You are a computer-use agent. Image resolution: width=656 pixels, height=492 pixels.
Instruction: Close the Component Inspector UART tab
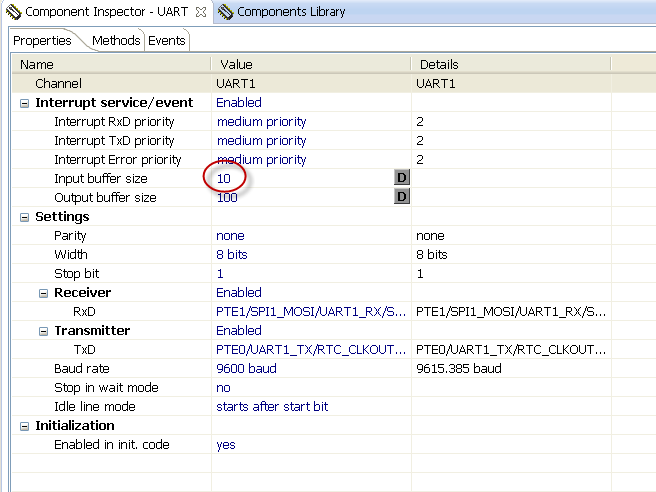pos(200,12)
